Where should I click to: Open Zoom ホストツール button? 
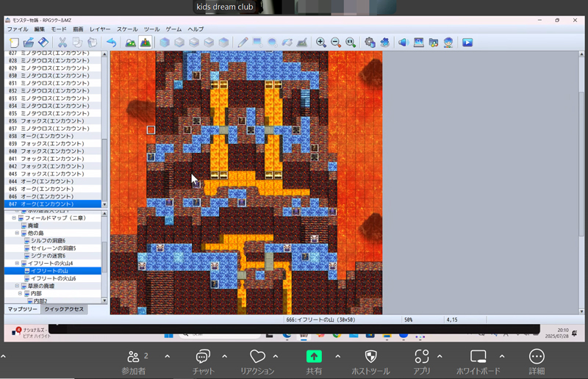[370, 362]
